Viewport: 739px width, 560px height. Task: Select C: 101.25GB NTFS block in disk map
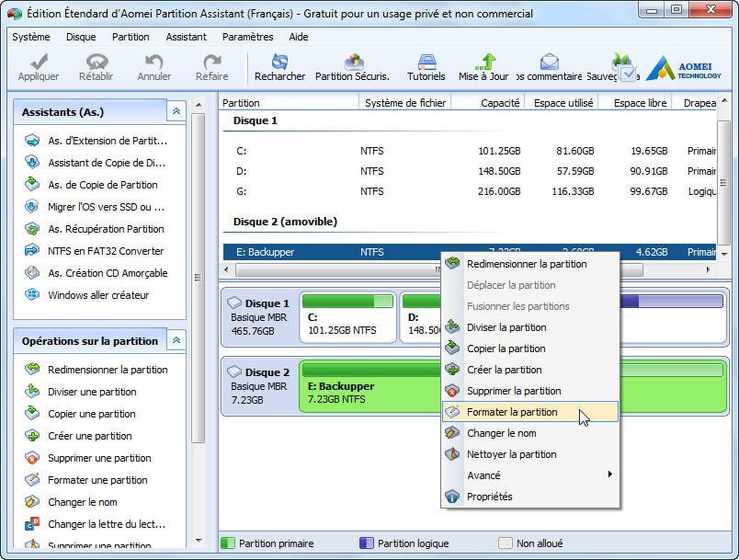(347, 317)
